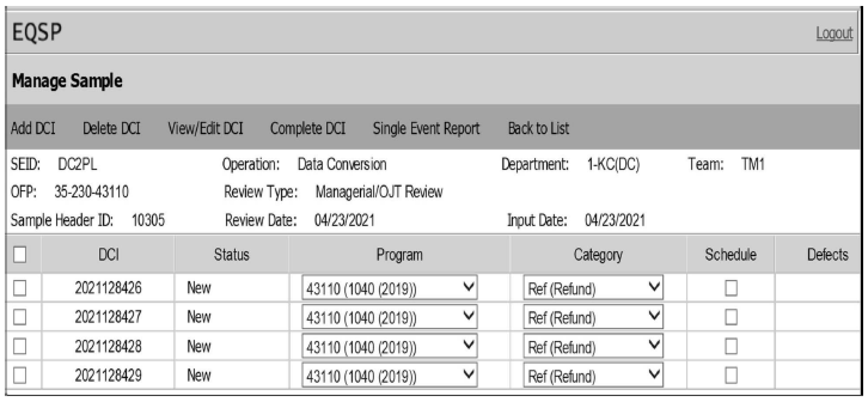Open the Add DCI menu item
The image size is (868, 402).
(33, 129)
